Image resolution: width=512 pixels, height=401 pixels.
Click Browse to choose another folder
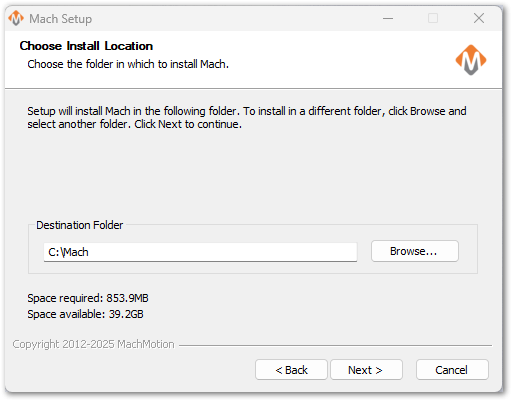point(415,251)
